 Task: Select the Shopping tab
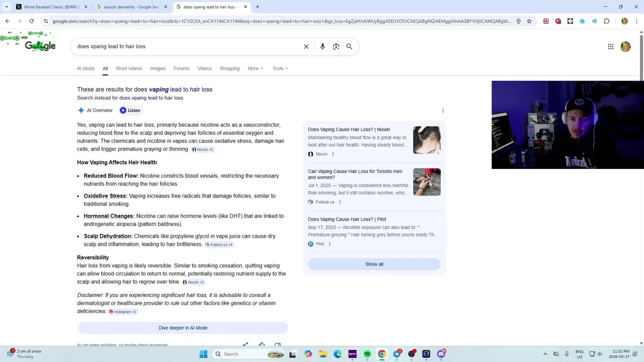pyautogui.click(x=229, y=68)
